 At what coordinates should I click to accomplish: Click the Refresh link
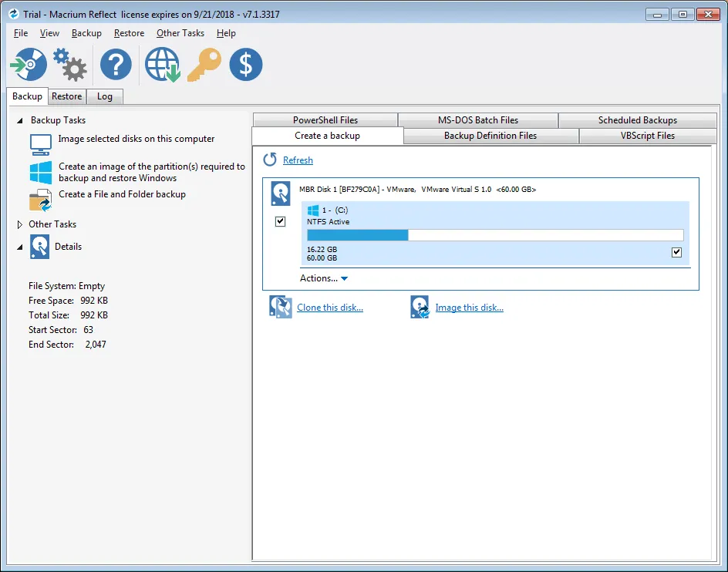pos(298,160)
